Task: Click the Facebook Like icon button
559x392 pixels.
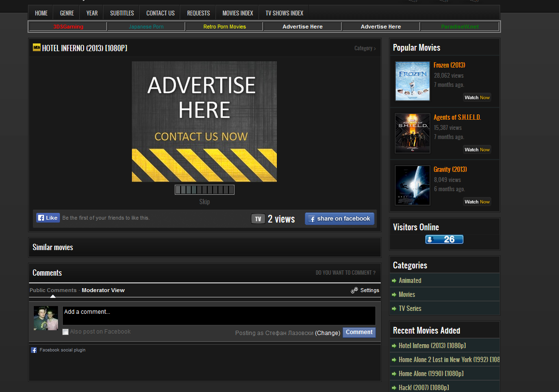Action: 48,218
